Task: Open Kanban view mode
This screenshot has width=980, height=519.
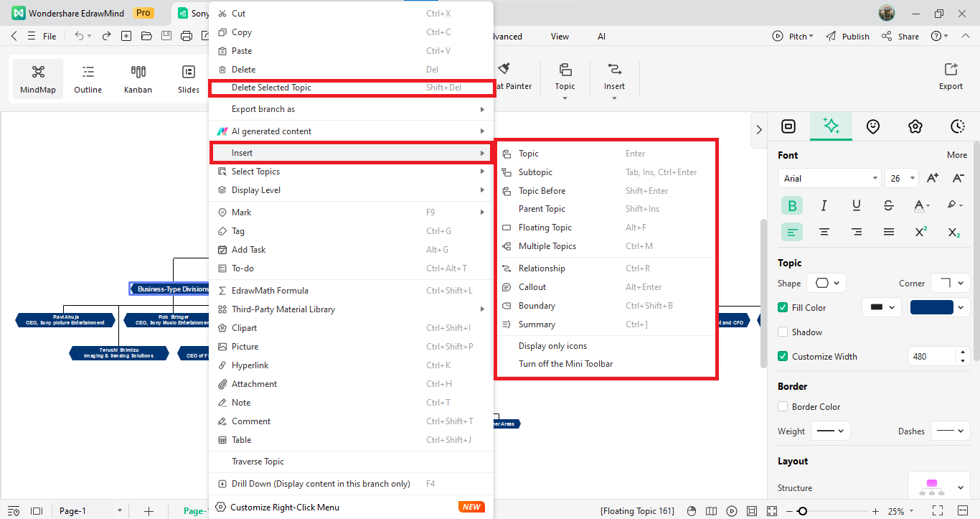Action: 138,79
